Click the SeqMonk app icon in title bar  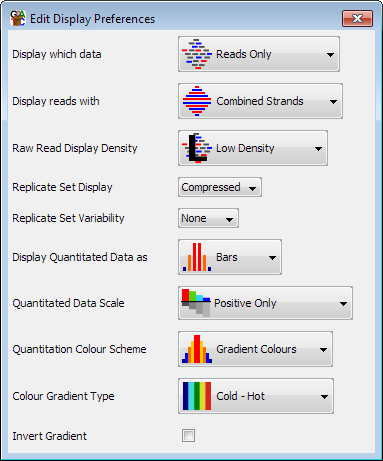18,18
